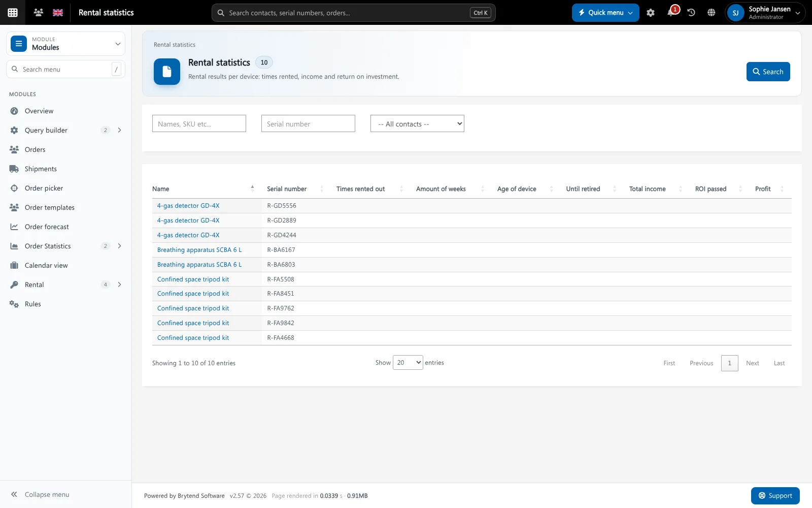This screenshot has width=812, height=508.
Task: Open the Quick menu dropdown
Action: [605, 13]
